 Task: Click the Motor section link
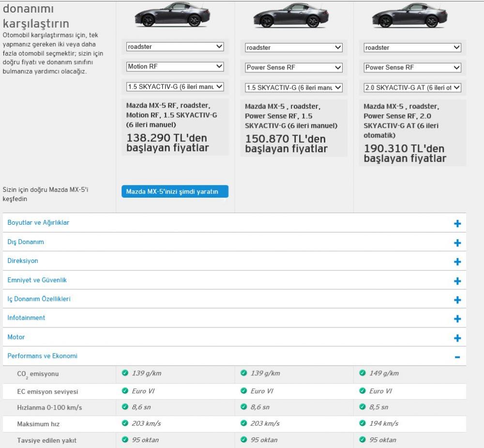click(x=16, y=337)
